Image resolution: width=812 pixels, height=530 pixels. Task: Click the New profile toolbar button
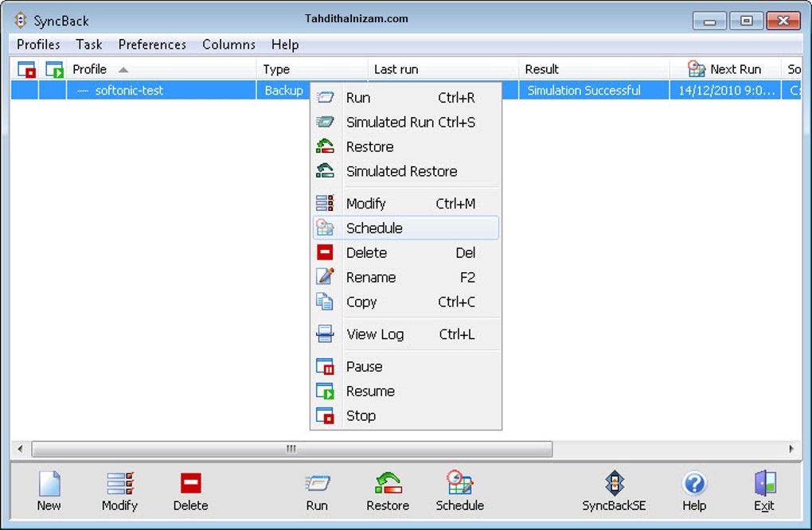[49, 491]
